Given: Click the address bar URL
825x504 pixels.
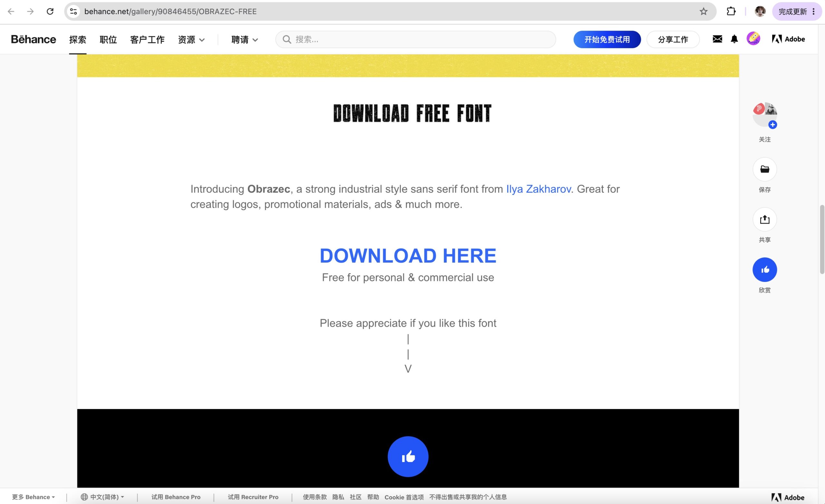Looking at the screenshot, I should coord(170,11).
